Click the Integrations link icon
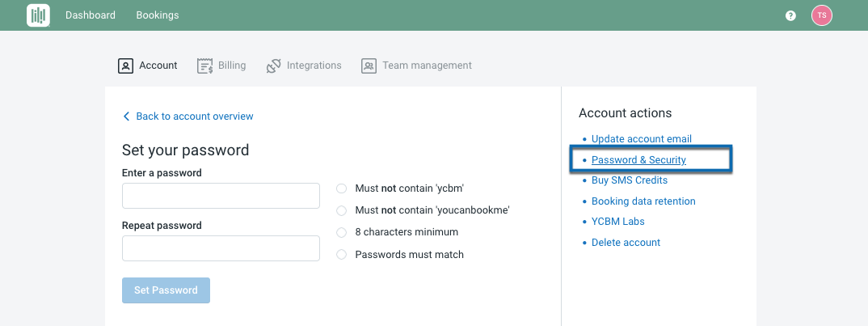This screenshot has width=868, height=326. (x=274, y=66)
